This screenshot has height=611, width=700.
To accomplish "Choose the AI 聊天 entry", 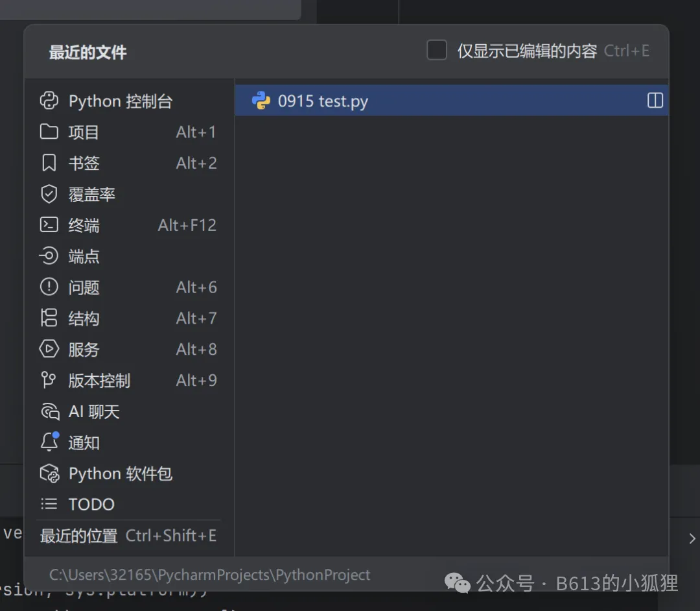I will coord(129,411).
